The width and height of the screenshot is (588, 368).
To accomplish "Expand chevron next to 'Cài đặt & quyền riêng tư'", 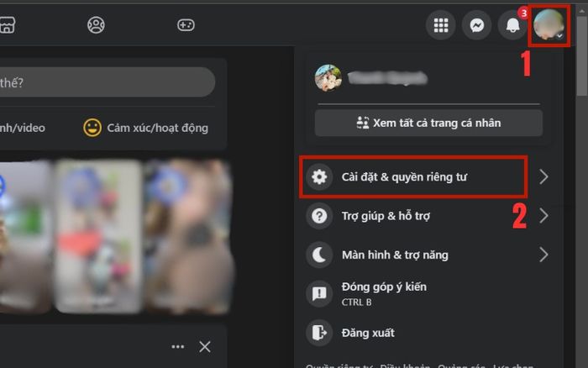I will (x=543, y=176).
